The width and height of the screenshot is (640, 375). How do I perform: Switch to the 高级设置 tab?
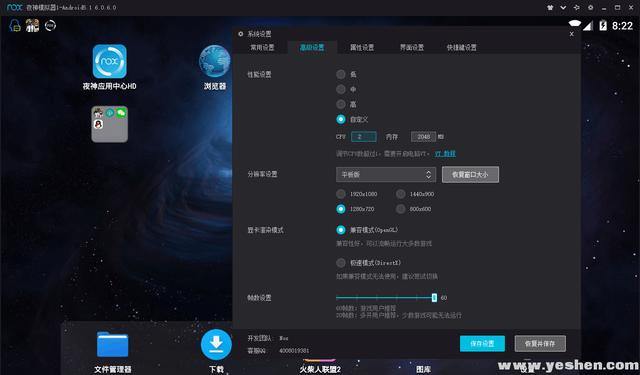pos(312,48)
